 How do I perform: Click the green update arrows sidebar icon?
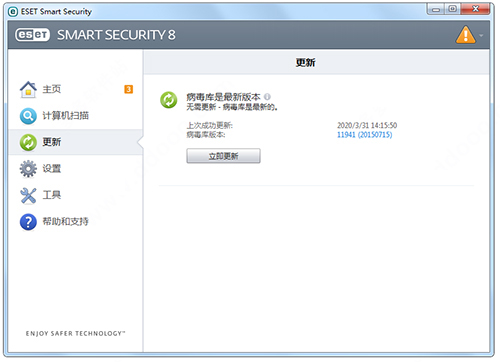(x=28, y=142)
